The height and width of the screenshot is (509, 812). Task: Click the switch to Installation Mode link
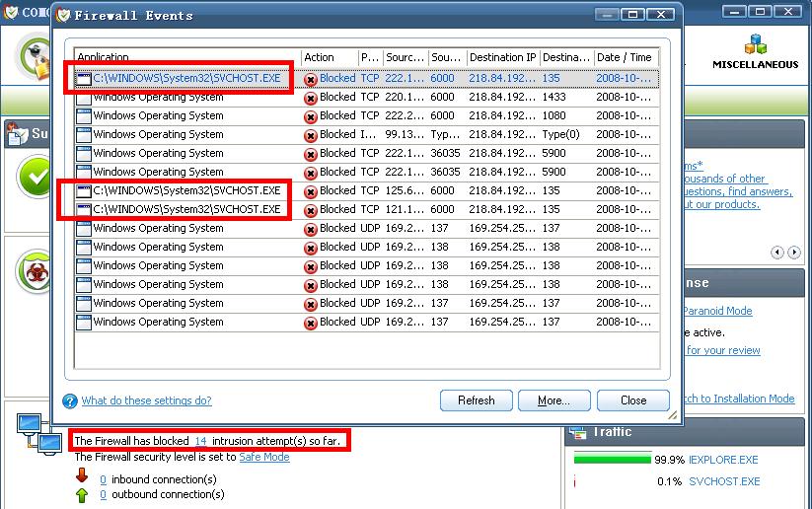point(739,399)
